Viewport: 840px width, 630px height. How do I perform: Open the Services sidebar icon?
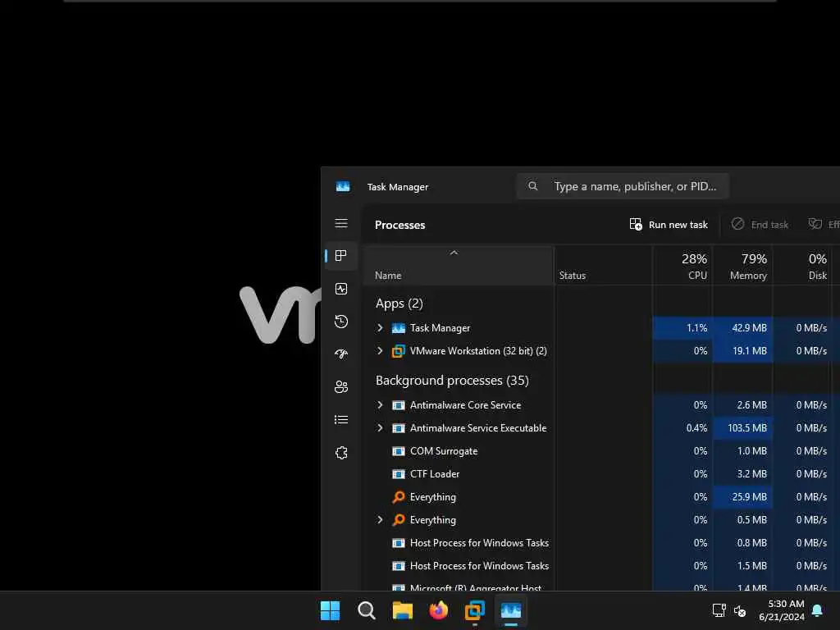click(341, 453)
